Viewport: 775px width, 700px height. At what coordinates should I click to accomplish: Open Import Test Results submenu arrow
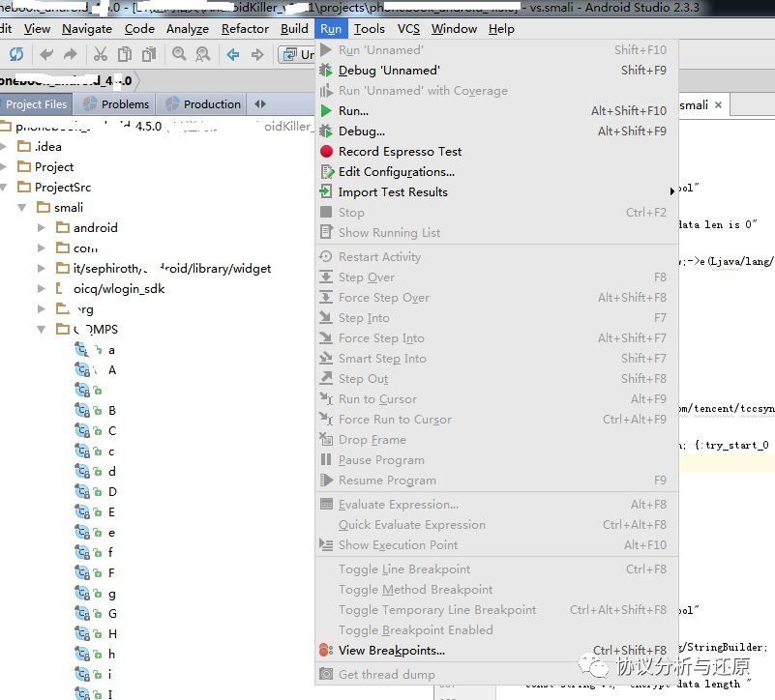pyautogui.click(x=671, y=191)
